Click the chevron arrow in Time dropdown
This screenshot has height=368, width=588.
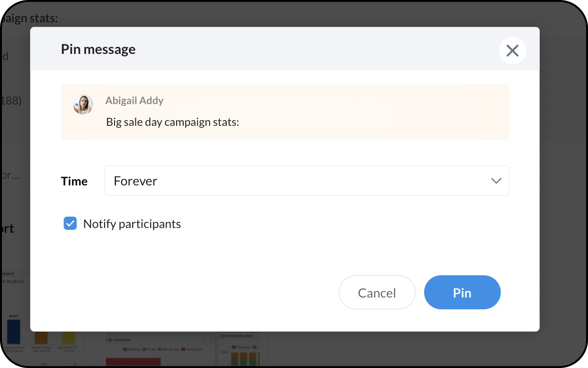[x=496, y=181]
